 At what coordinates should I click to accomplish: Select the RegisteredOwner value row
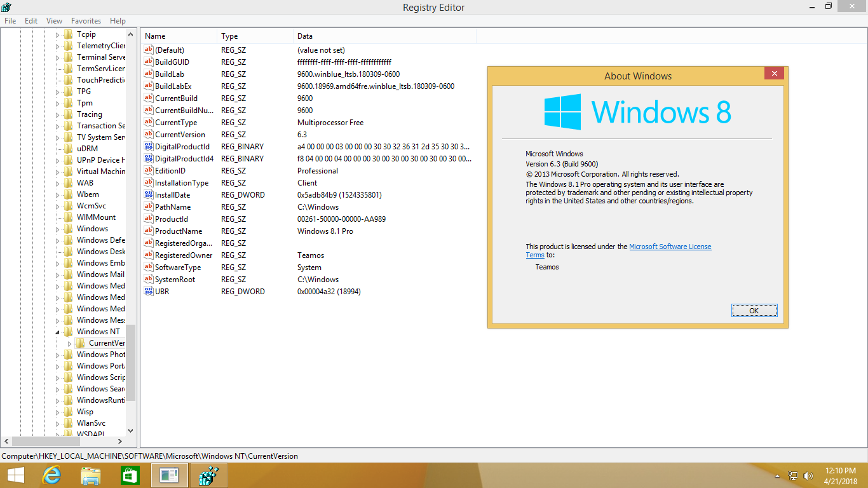pos(308,255)
